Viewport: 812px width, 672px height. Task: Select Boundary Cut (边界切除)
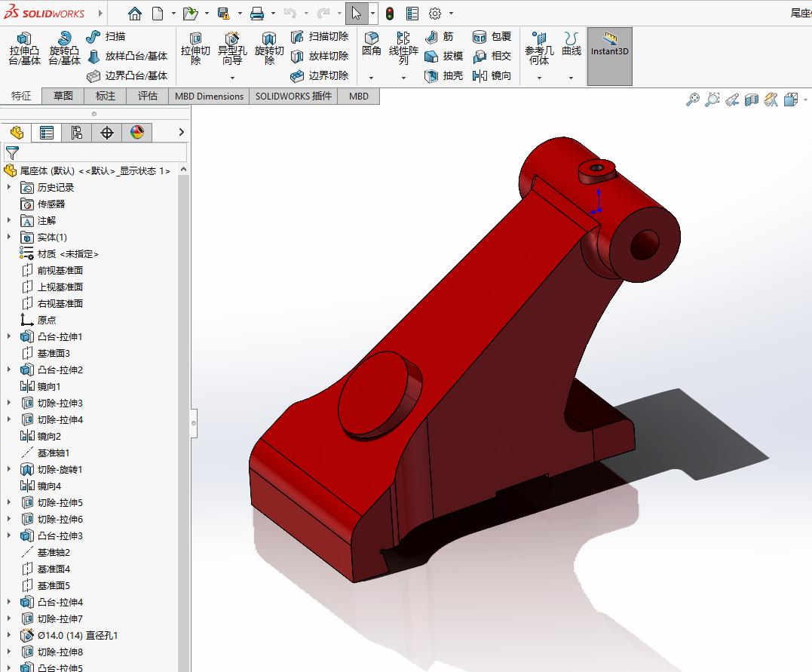coord(320,75)
